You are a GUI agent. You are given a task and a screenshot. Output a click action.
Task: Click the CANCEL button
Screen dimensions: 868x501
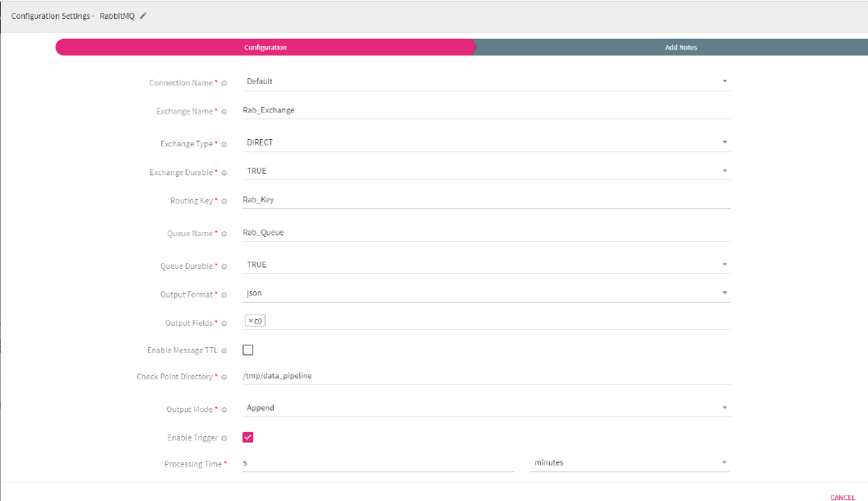point(843,498)
